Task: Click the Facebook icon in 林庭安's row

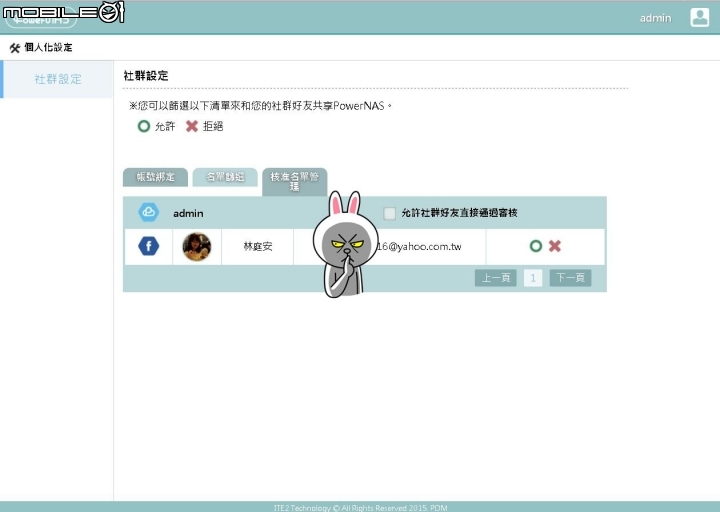Action: 149,246
